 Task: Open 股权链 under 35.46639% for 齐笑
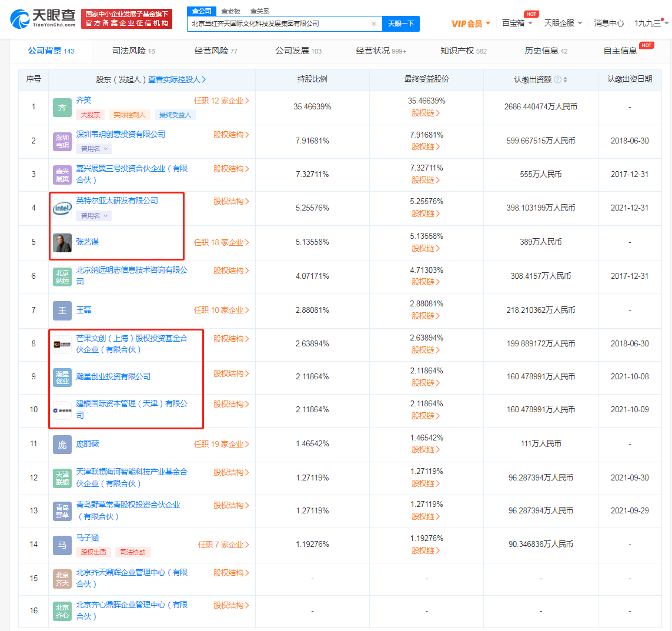coord(426,113)
